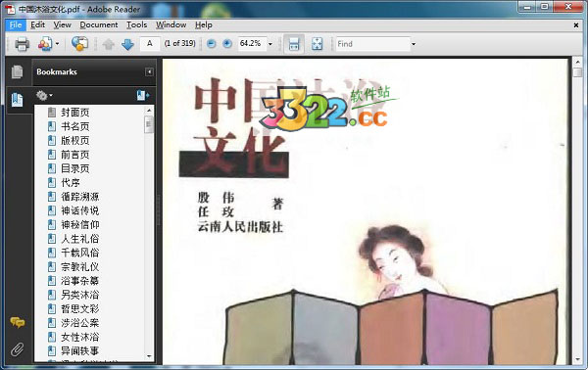Click the bookmarks panel scrollbar thumb
This screenshot has height=370, width=588.
pos(149,124)
